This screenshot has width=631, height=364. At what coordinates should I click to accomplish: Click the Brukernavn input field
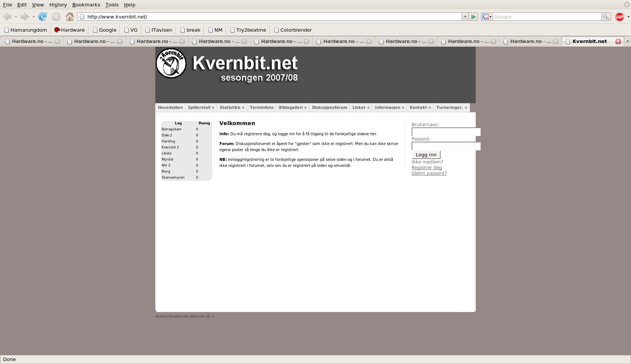pos(446,132)
